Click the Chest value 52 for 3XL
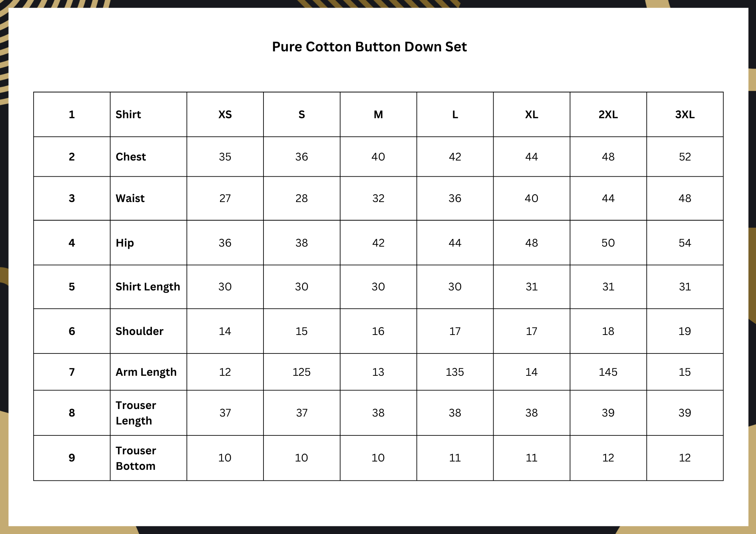 click(x=685, y=157)
